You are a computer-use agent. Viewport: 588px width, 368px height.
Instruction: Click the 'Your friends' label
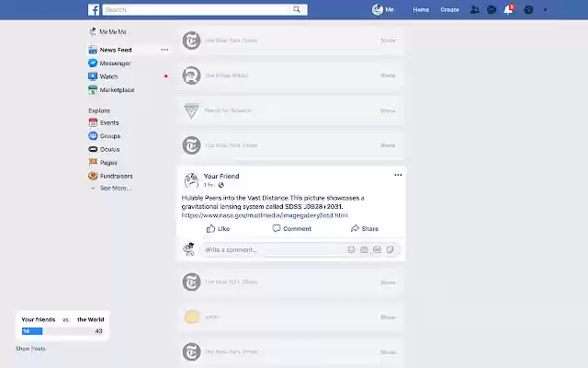point(39,319)
